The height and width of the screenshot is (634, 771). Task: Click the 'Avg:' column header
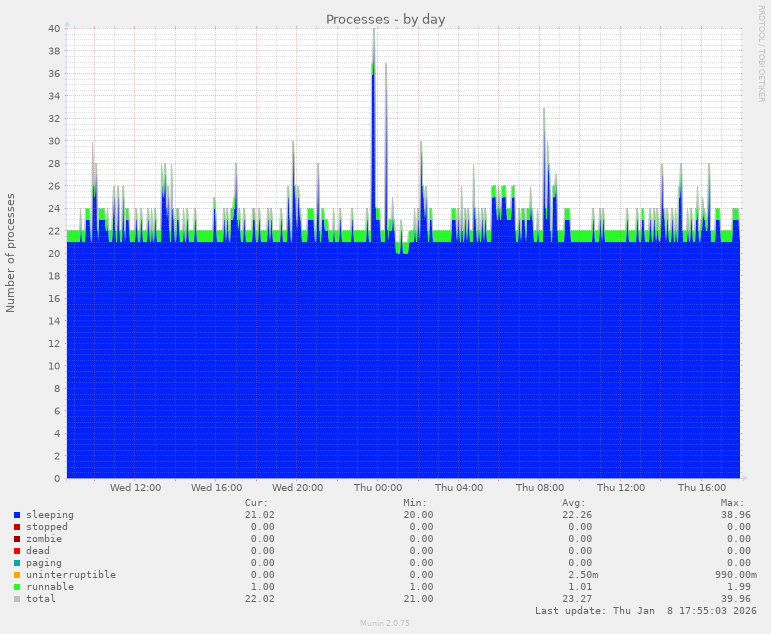pos(573,503)
